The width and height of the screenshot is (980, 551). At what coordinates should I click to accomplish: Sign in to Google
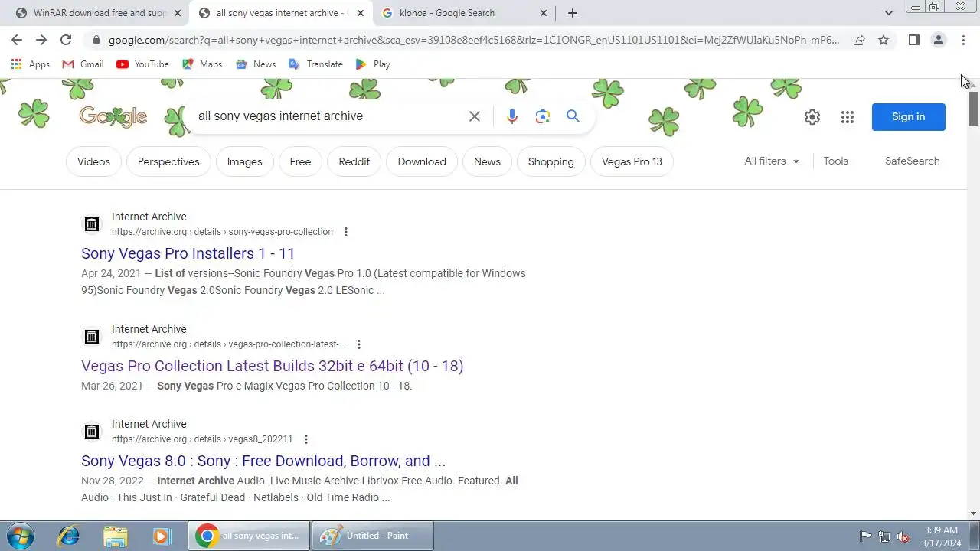pos(908,116)
